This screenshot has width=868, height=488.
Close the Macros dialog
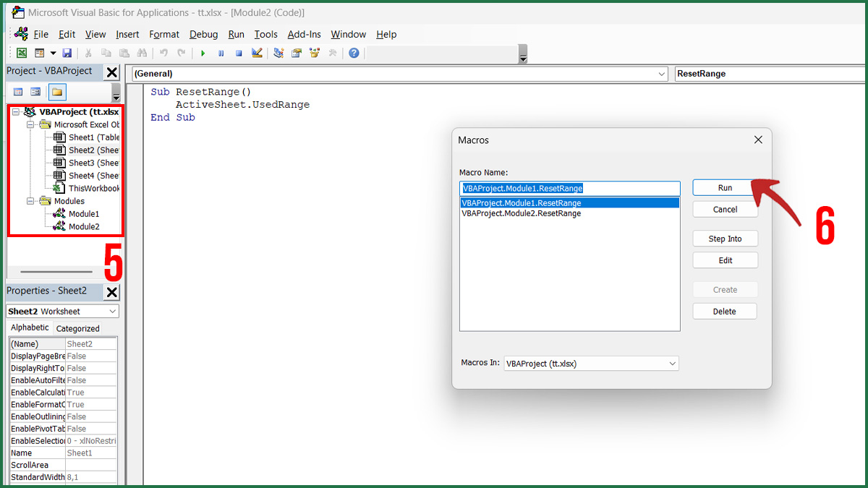tap(758, 140)
